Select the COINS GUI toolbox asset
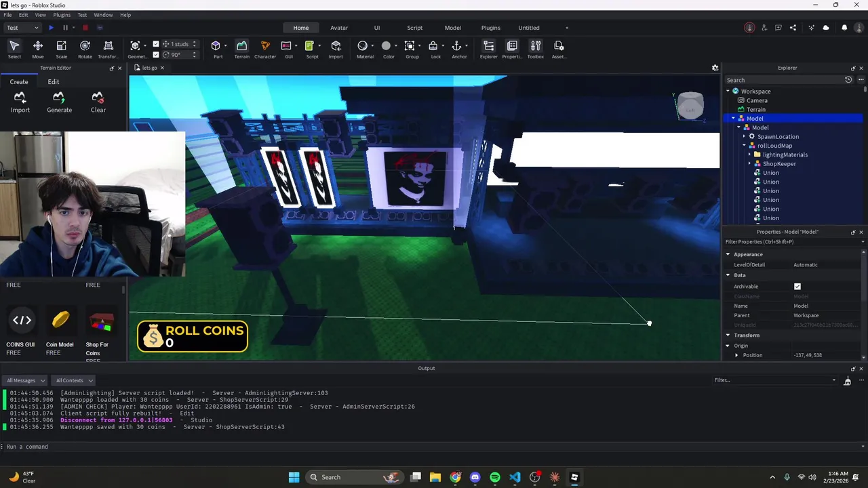The image size is (868, 488). [21, 329]
